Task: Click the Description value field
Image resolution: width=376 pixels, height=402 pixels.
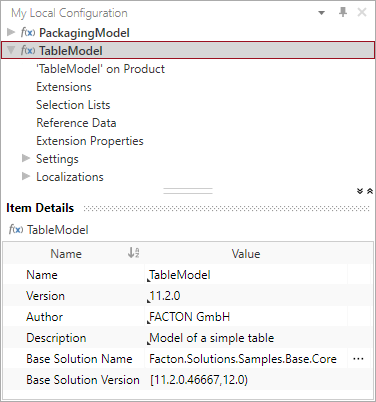Action: (x=246, y=338)
